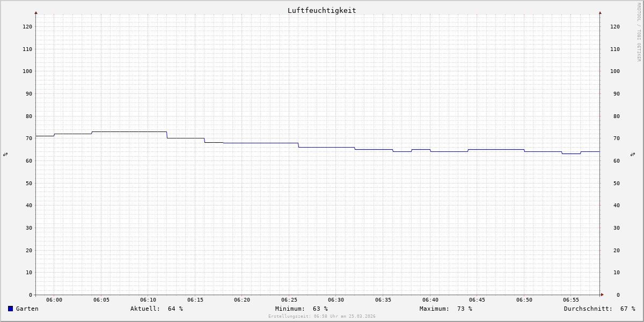Click the 06:35 time axis label
Viewport: 644px width, 322px height.
pos(383,300)
